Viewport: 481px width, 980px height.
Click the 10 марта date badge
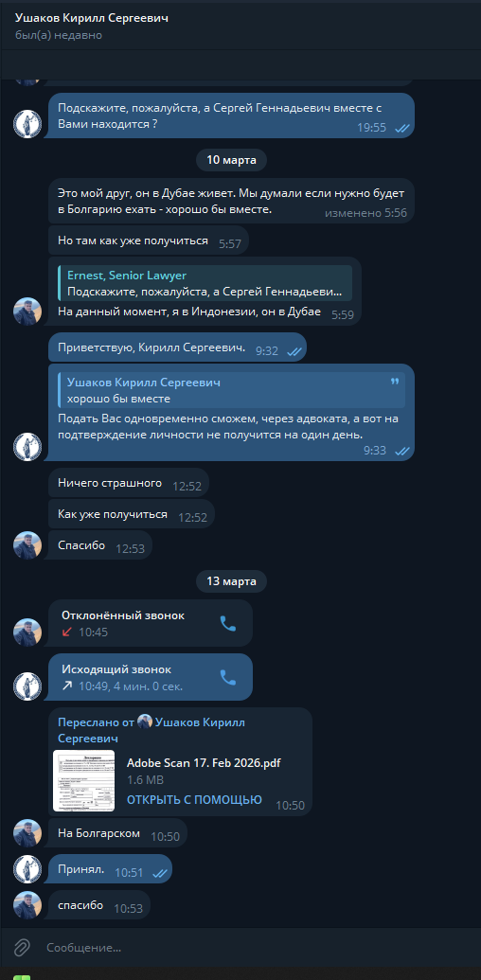pos(231,160)
